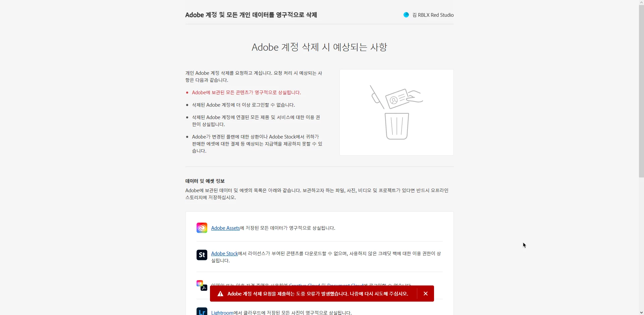Viewport: 644px width, 315px height.
Task: Click the small Creative Cloud icon above Acrobat
Action: 200,283
